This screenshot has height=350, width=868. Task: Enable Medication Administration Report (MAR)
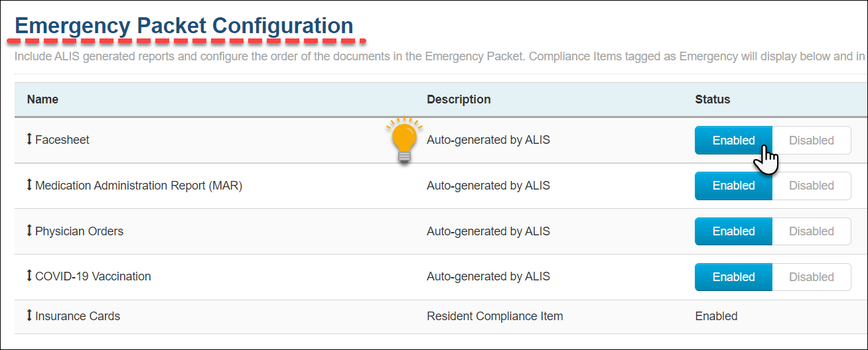click(733, 186)
